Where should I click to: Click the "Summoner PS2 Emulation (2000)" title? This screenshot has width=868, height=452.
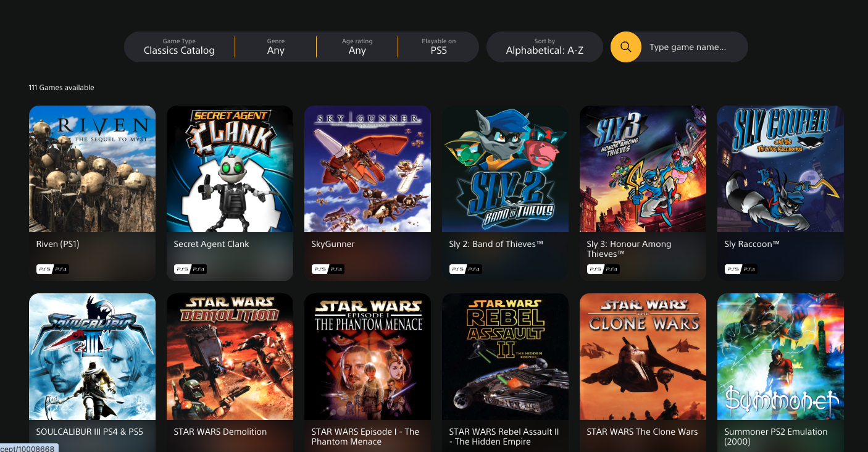pyautogui.click(x=776, y=437)
